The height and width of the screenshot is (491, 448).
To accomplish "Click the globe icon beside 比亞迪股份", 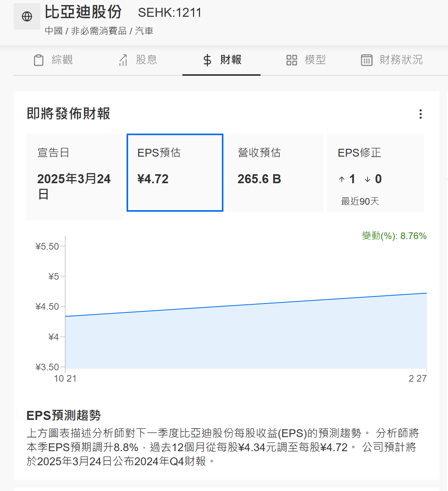I will pyautogui.click(x=27, y=16).
